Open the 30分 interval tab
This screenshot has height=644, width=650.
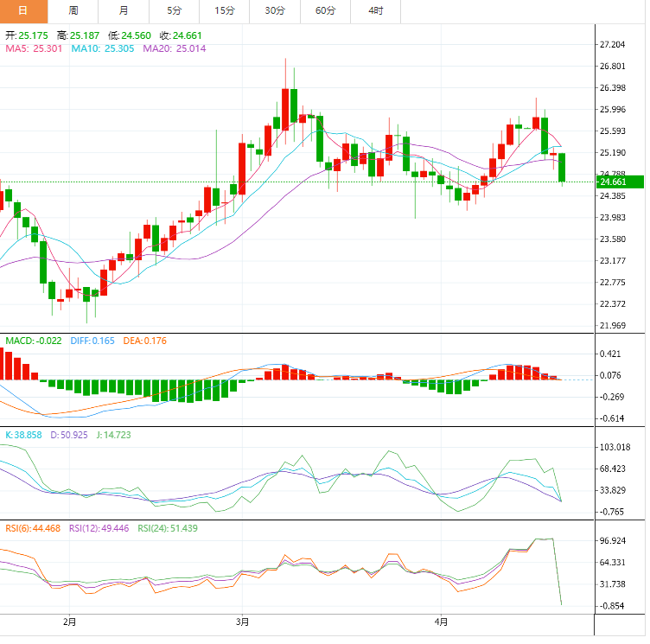pyautogui.click(x=275, y=11)
